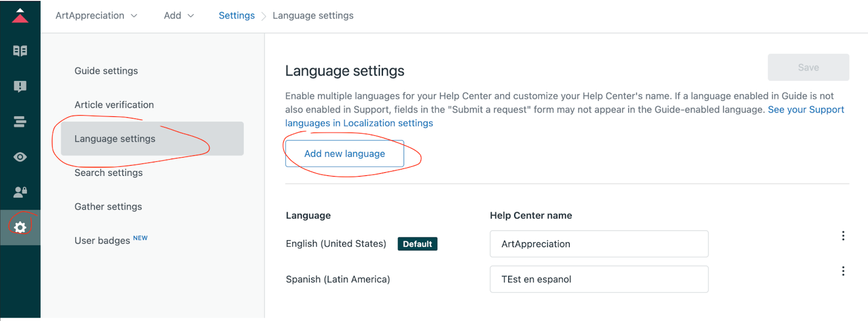Open the knowledge base book icon
Screen dimensions: 868x321
tap(20, 51)
